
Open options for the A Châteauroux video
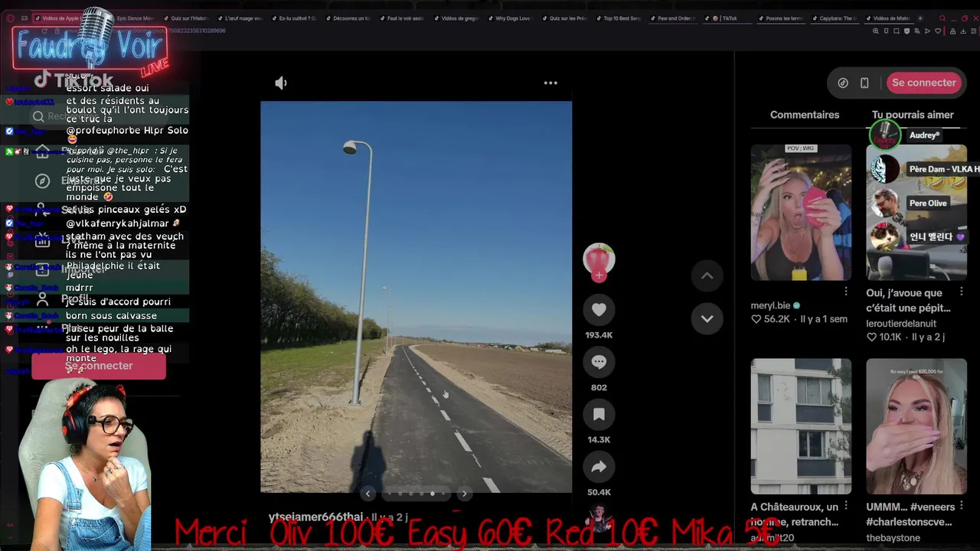(x=846, y=506)
